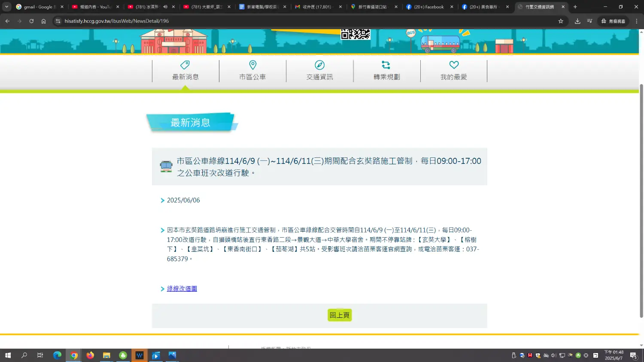
Task: Open 市區公車 via the map pin icon
Action: pos(252,65)
